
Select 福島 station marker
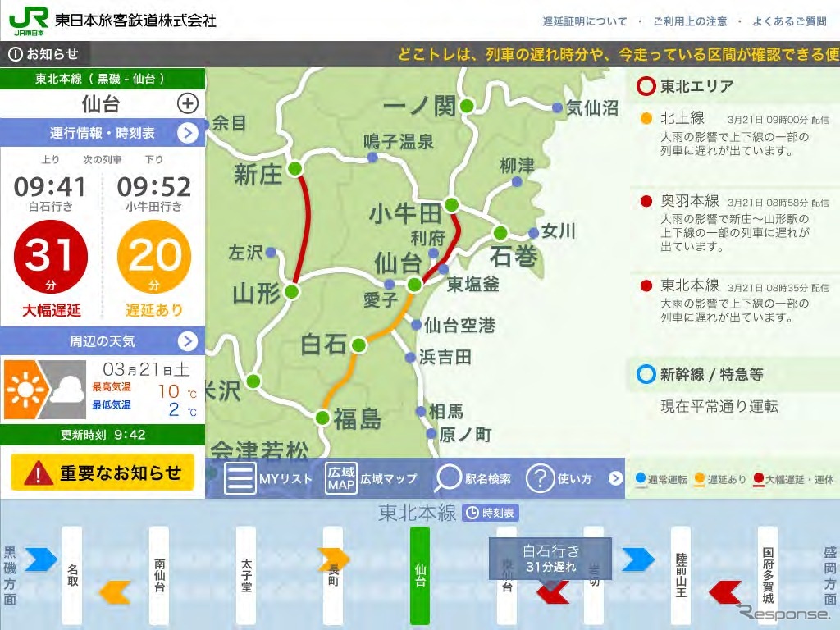pos(322,418)
